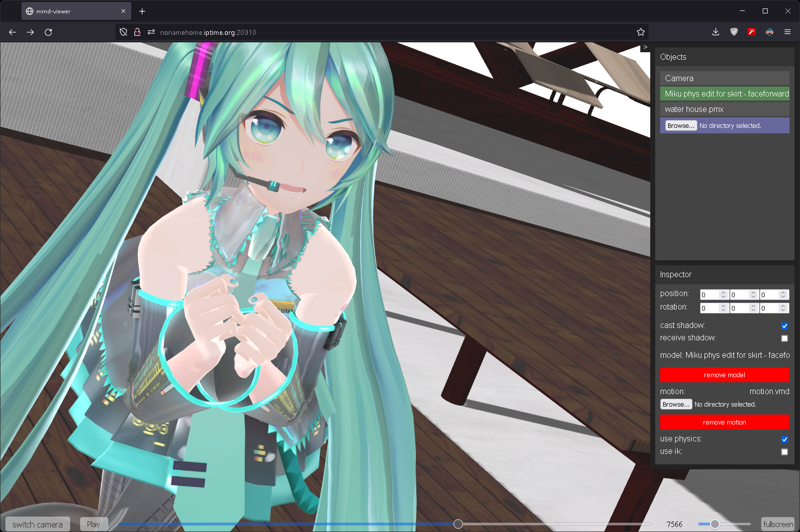Adjust rotation X with the stepper arrows
800x532 pixels.
pyautogui.click(x=723, y=308)
